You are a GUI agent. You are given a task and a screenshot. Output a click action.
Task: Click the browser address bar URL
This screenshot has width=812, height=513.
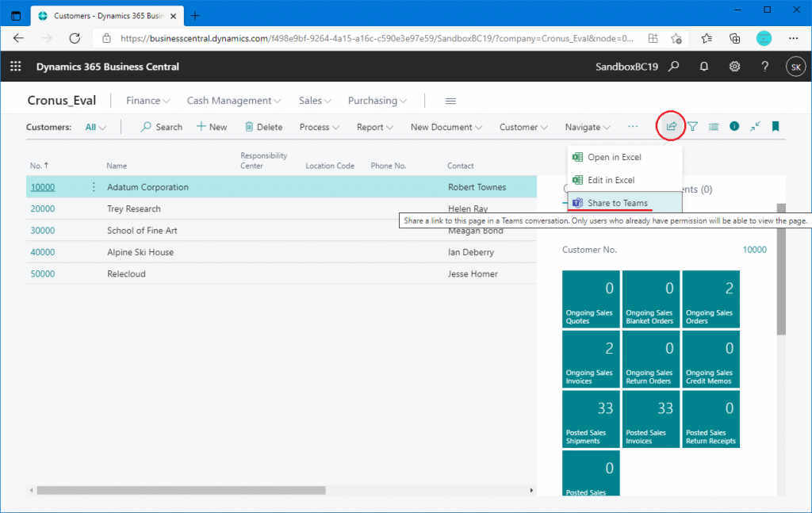click(377, 38)
